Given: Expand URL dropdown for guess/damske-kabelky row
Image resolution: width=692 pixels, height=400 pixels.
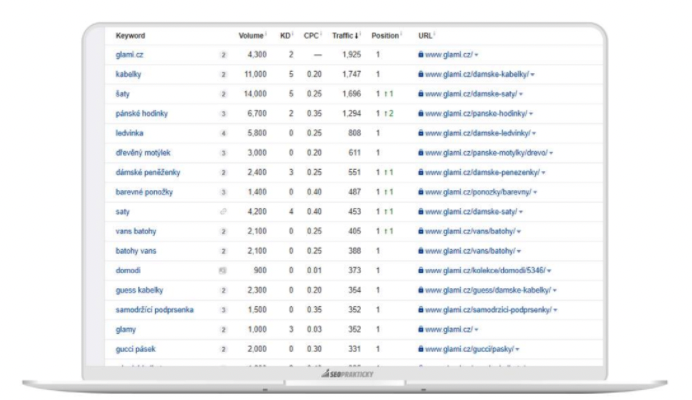Looking at the screenshot, I should pos(555,291).
